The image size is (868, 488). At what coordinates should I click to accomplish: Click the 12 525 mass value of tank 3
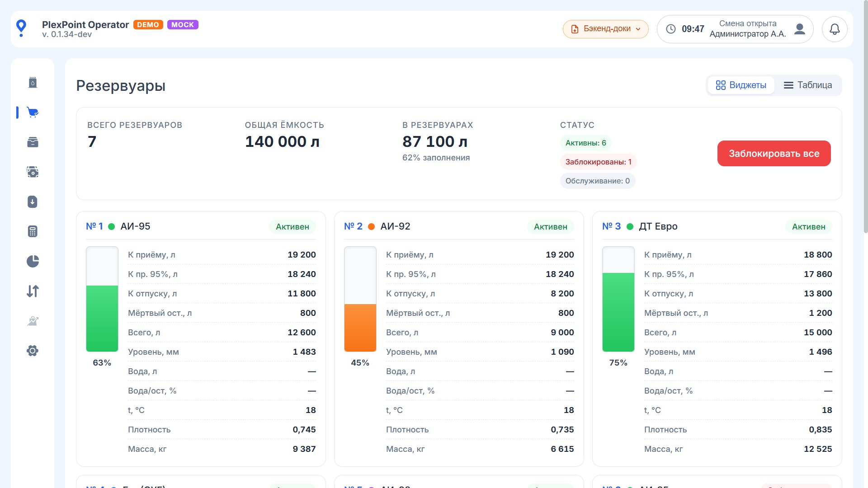point(818,449)
